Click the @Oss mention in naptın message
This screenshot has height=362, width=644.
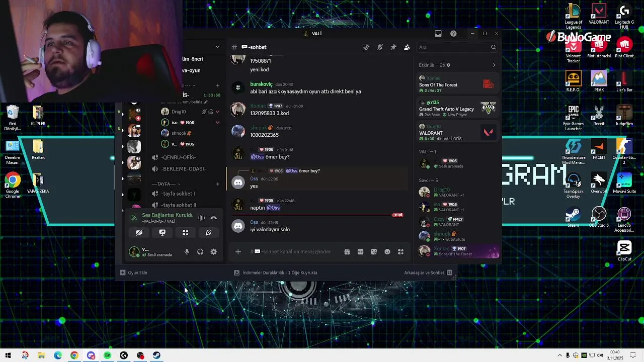click(x=273, y=208)
